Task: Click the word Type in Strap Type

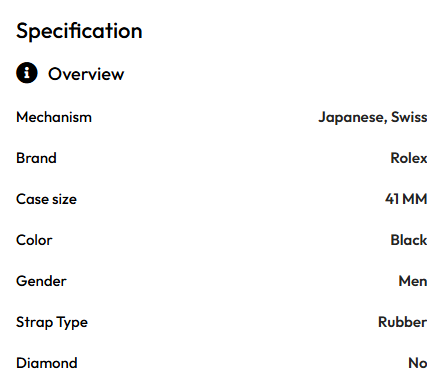Action: [72, 323]
